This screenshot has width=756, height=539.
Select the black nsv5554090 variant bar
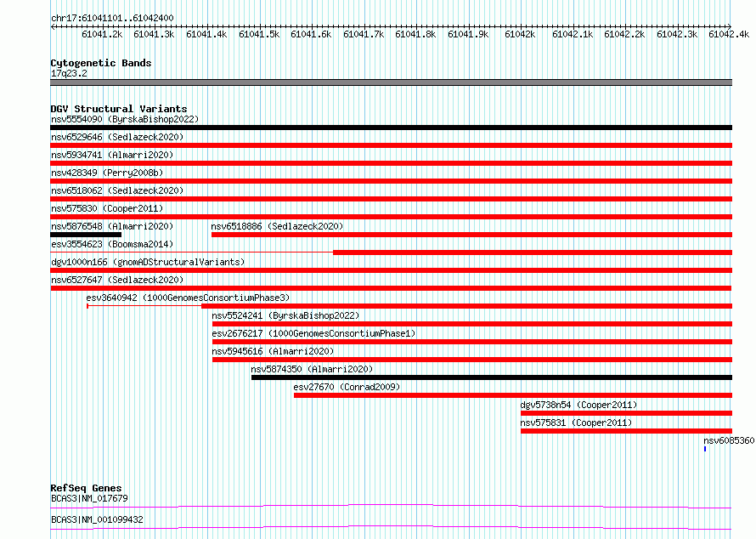pos(391,128)
